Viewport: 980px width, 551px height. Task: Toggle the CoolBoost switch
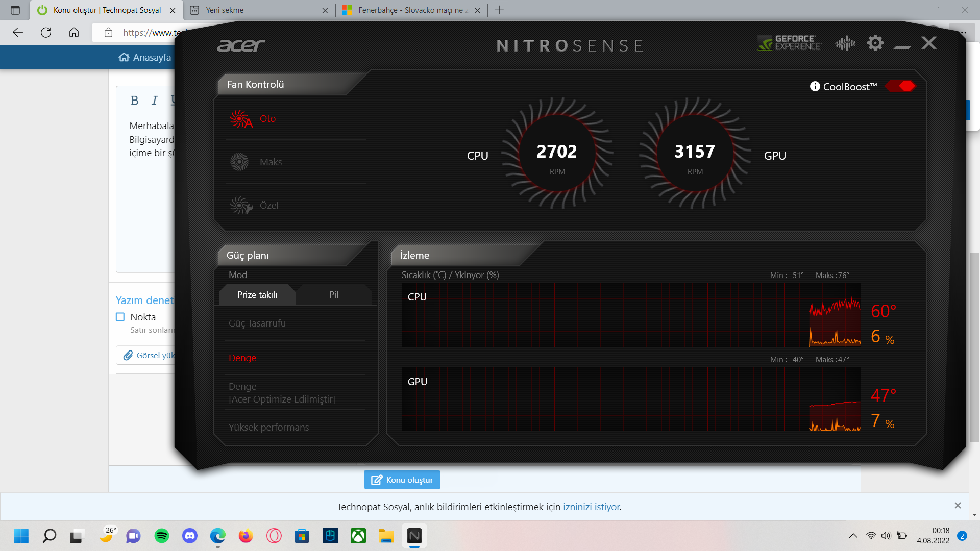pos(900,86)
